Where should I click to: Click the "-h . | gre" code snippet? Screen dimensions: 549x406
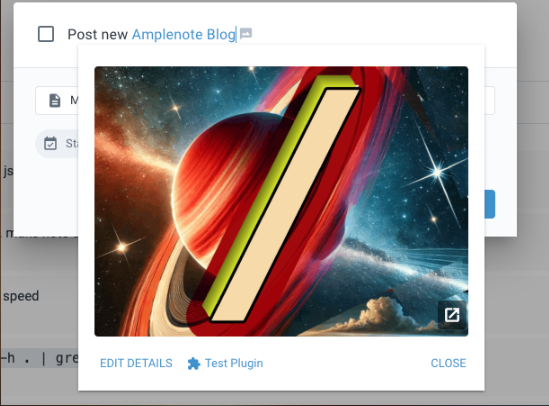pos(39,358)
